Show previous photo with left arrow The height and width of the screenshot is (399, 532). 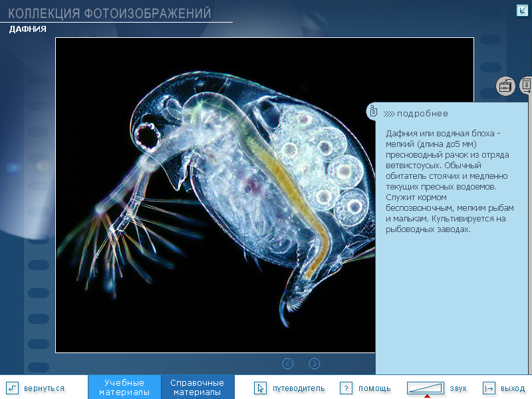[287, 363]
